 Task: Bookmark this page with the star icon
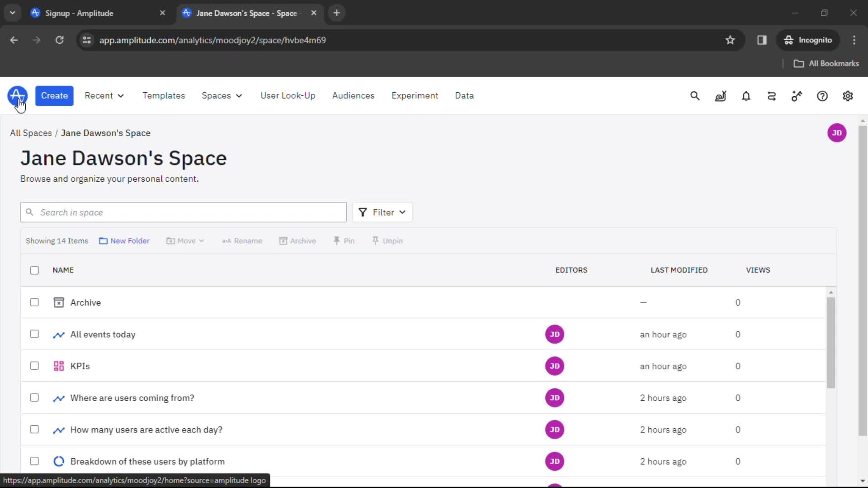pyautogui.click(x=730, y=40)
